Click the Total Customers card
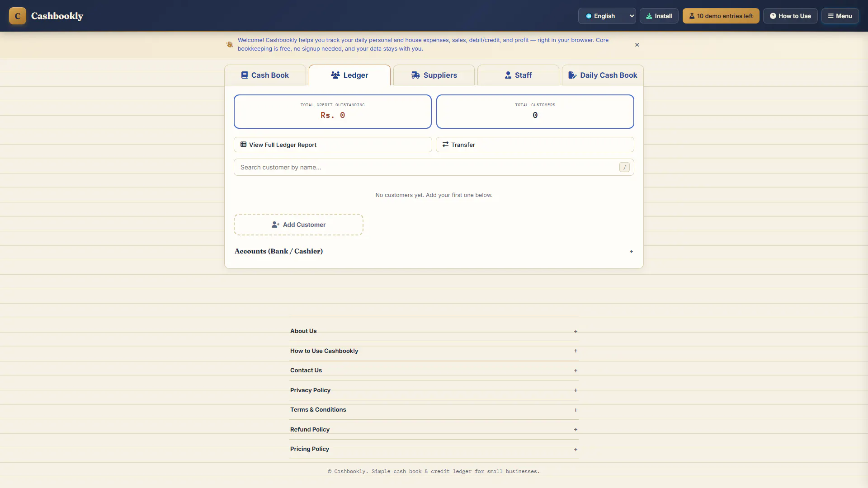 click(535, 112)
